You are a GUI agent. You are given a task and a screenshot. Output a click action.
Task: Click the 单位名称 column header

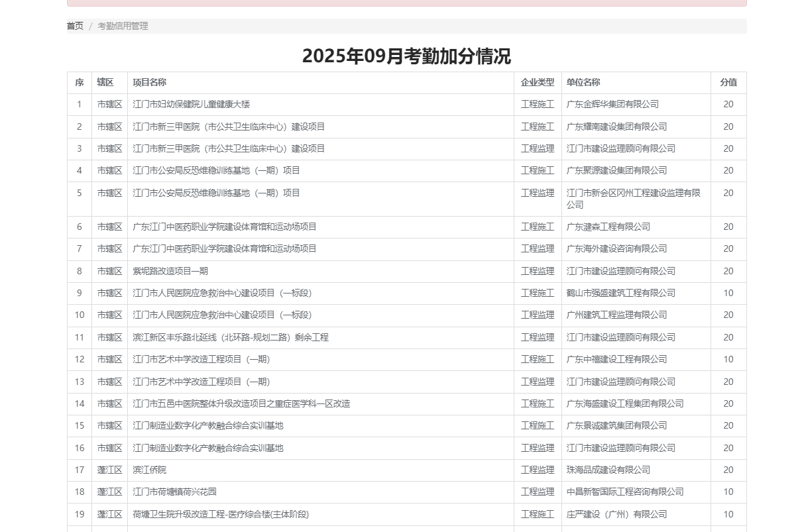click(583, 83)
